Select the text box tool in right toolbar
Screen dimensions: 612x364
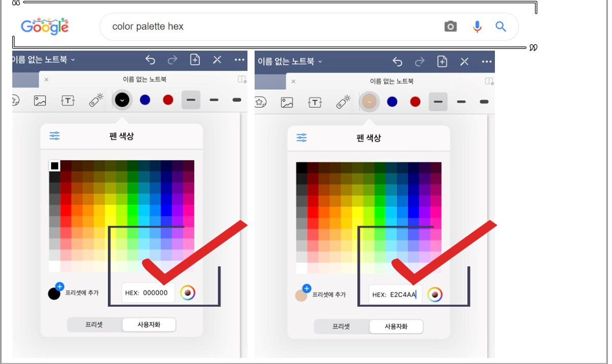pos(315,103)
